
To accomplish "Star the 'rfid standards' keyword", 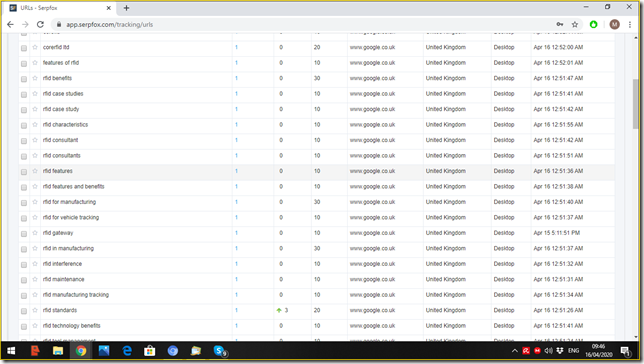I will coord(35,310).
